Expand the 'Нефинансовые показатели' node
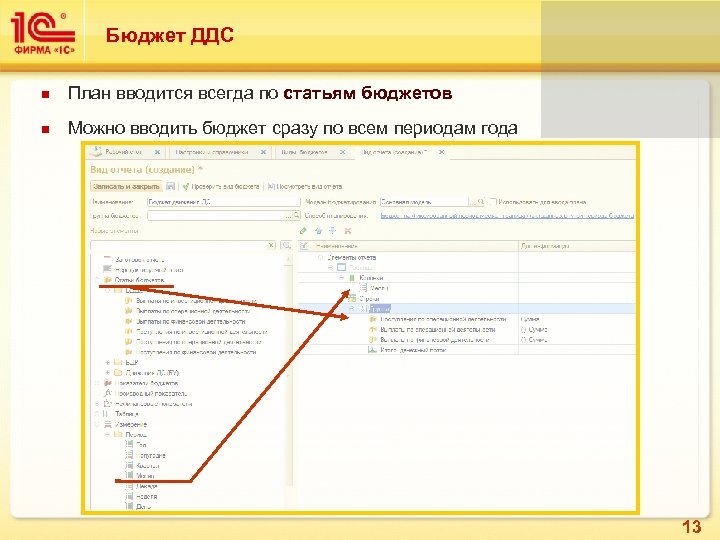 (x=97, y=404)
